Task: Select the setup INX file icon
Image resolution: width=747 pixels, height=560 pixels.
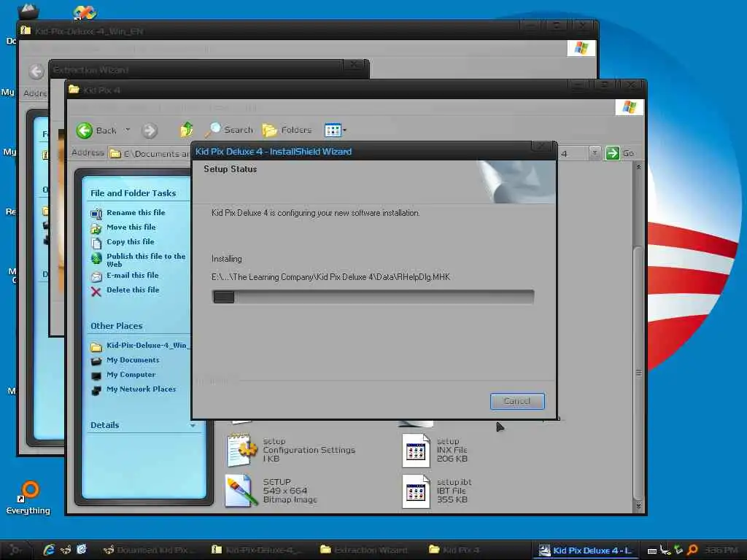Action: tap(416, 450)
